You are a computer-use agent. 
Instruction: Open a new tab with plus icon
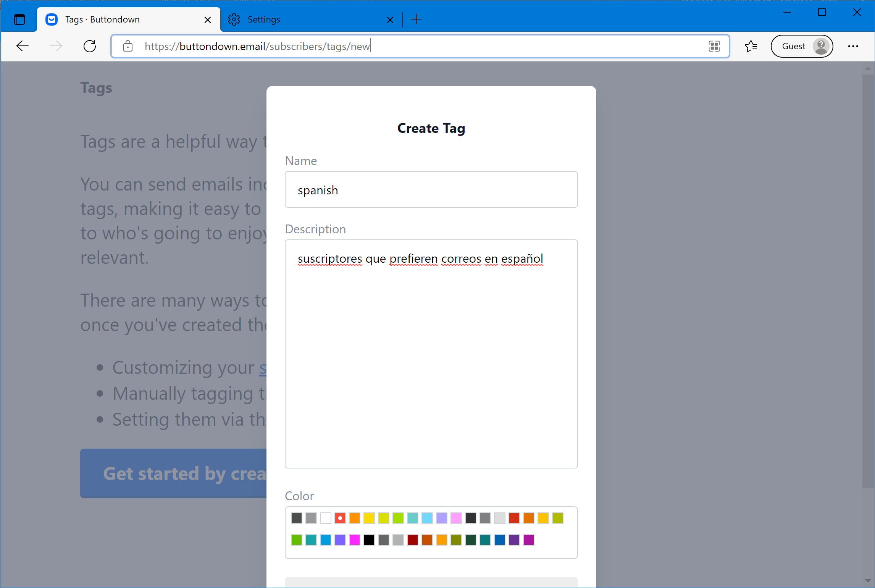click(416, 19)
